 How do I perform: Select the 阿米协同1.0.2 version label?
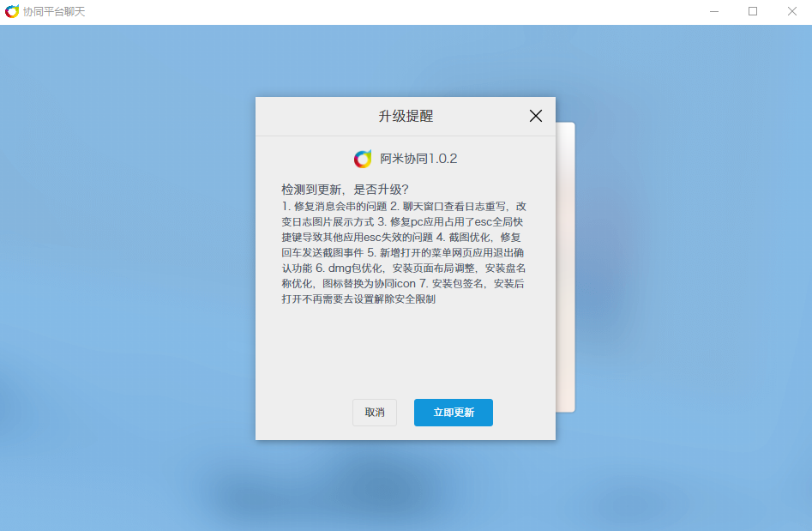418,159
